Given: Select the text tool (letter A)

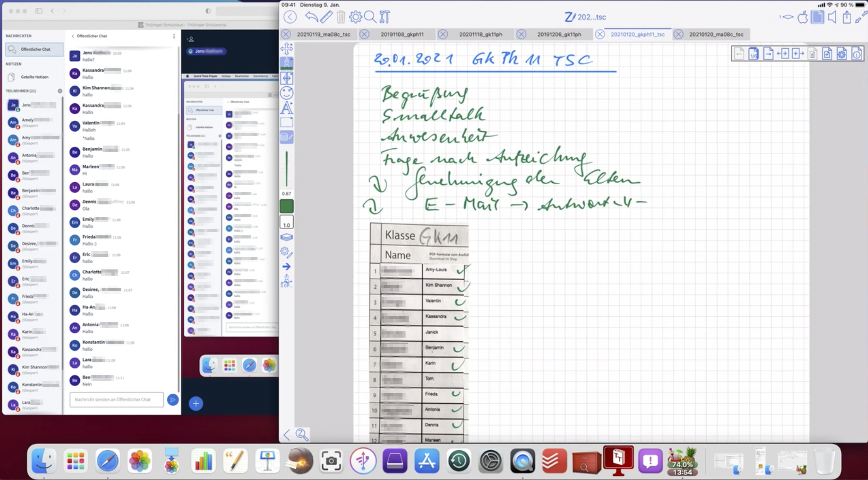Looking at the screenshot, I should point(287,108).
